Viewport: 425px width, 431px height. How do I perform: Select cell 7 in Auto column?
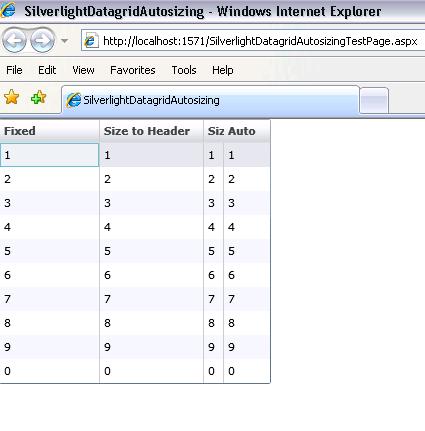(x=247, y=299)
